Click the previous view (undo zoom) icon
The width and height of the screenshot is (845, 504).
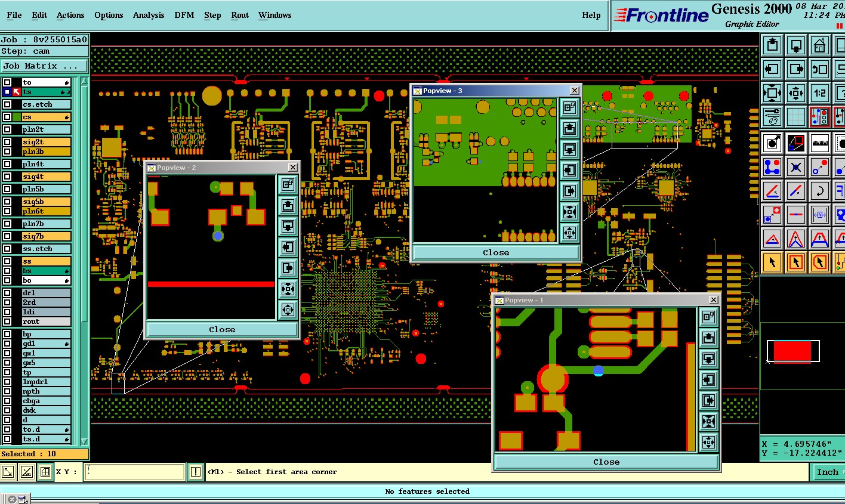(x=819, y=69)
